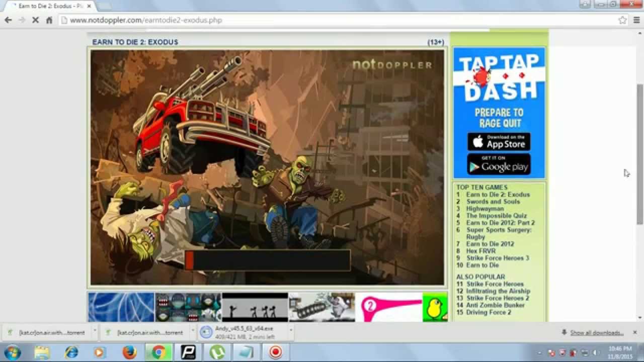Viewport: 644px width, 362px height.
Task: Click the game loading progress bar
Action: [x=268, y=260]
